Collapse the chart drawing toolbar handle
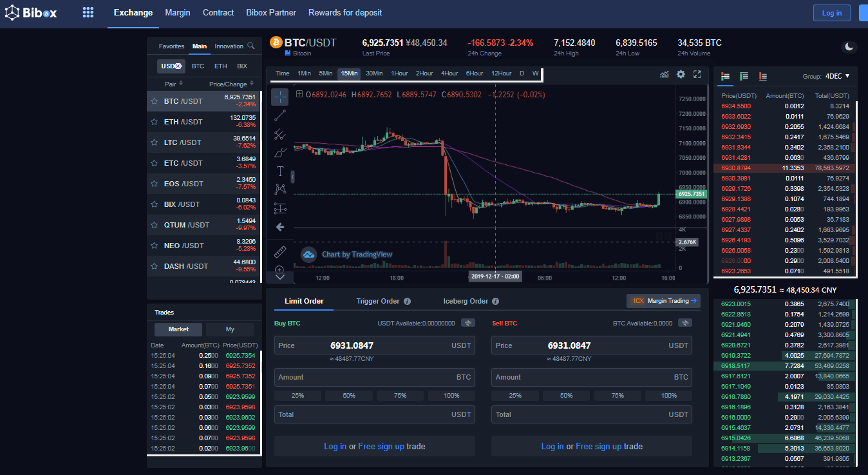 [292, 176]
